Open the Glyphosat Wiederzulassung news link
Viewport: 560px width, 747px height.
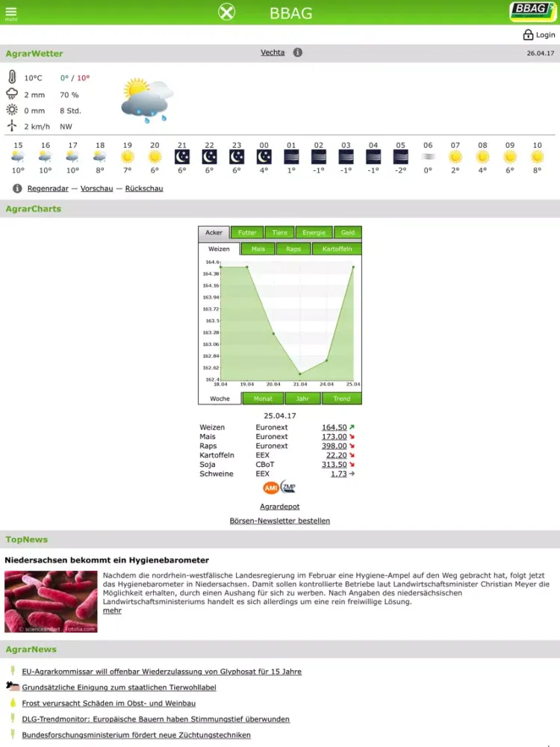click(x=161, y=672)
